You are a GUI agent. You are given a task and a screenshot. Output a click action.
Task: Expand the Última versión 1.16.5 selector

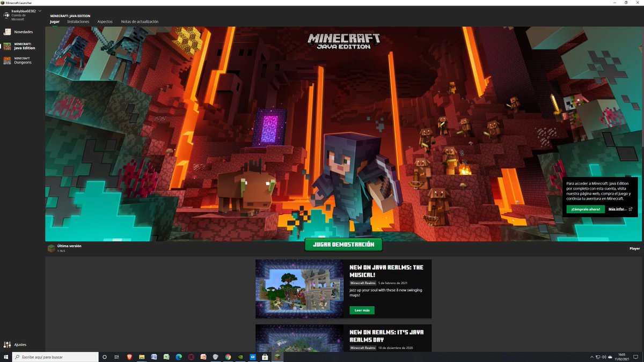pos(65,248)
